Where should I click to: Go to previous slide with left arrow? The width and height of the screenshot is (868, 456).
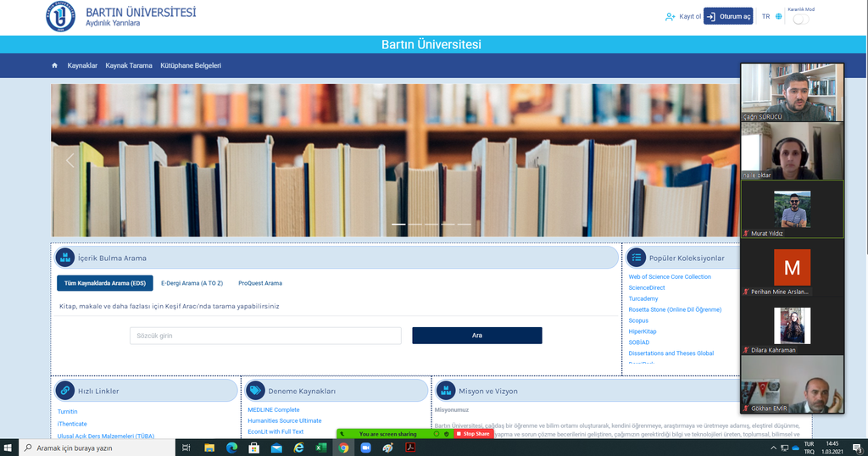[70, 160]
